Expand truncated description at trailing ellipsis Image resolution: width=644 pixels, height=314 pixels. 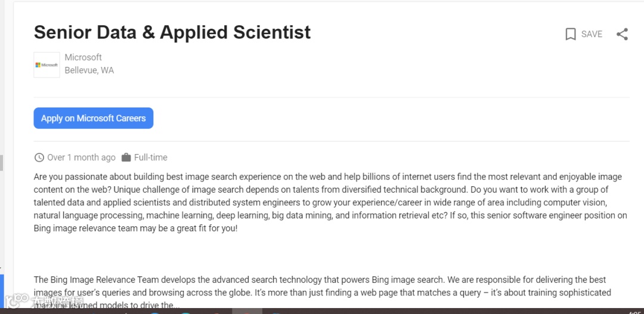click(x=175, y=305)
